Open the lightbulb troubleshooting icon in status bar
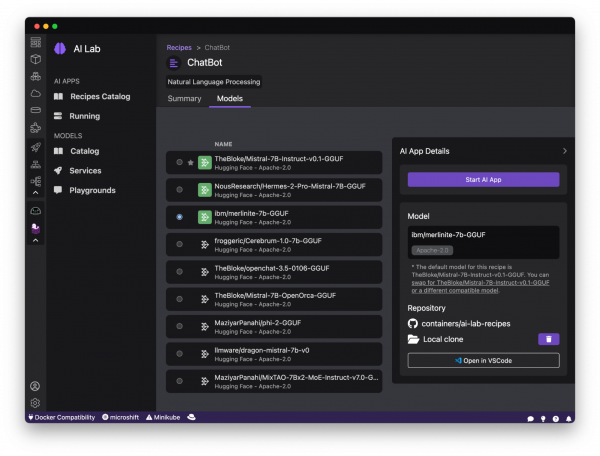This screenshot has width=600, height=456. pyautogui.click(x=543, y=419)
